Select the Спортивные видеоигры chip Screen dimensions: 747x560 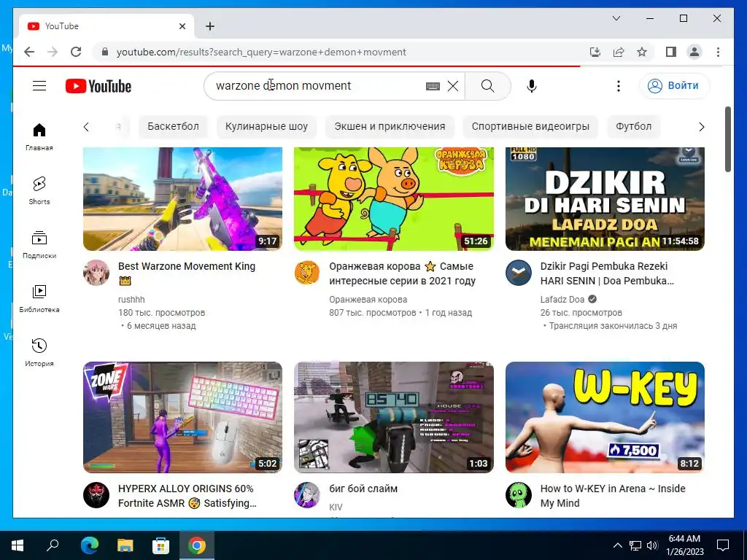coord(530,126)
